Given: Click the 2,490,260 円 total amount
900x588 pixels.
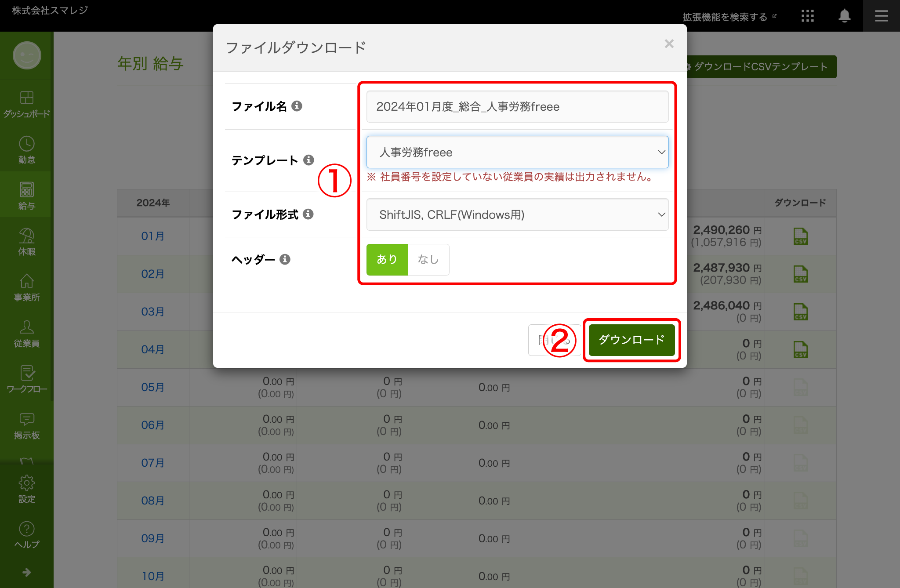Looking at the screenshot, I should coord(727,230).
